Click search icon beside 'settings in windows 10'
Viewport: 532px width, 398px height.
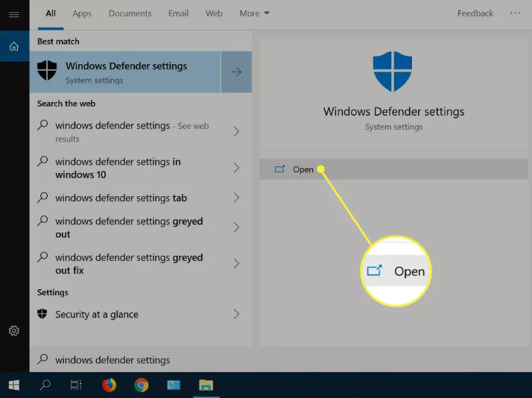coord(42,161)
